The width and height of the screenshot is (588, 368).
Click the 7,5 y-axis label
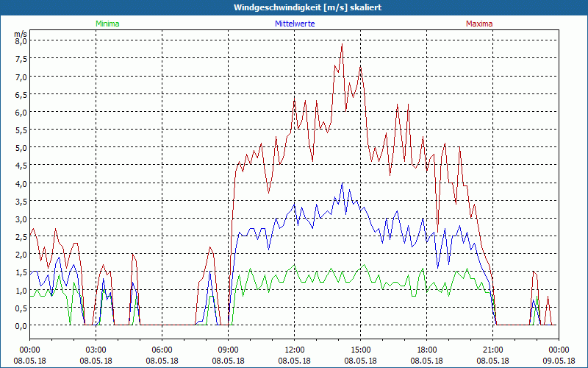(x=21, y=59)
